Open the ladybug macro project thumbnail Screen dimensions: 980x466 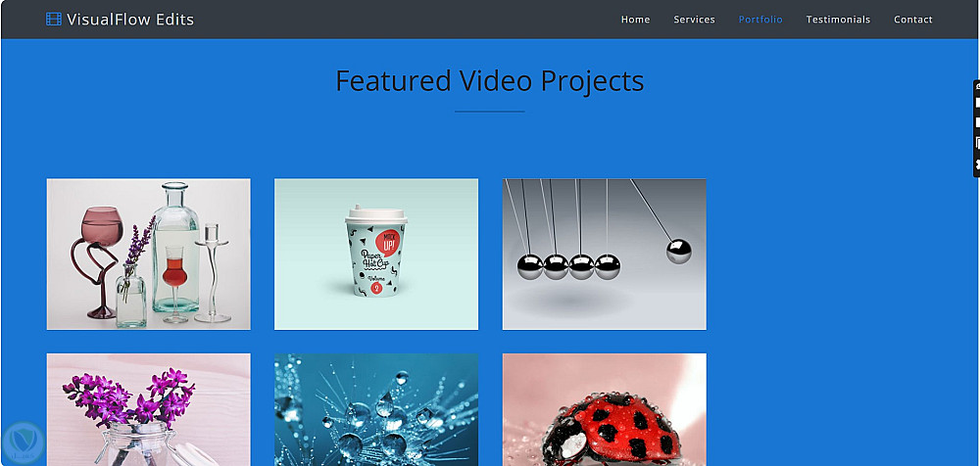605,410
